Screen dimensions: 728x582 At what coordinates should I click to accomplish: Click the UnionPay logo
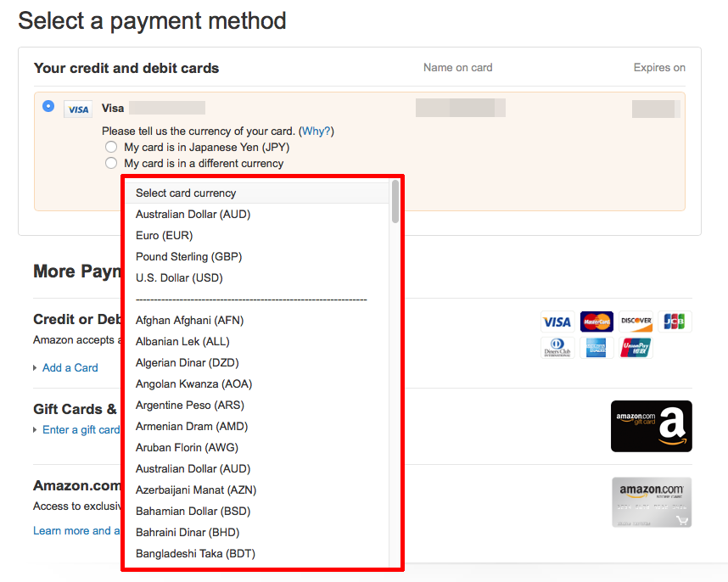(x=636, y=348)
